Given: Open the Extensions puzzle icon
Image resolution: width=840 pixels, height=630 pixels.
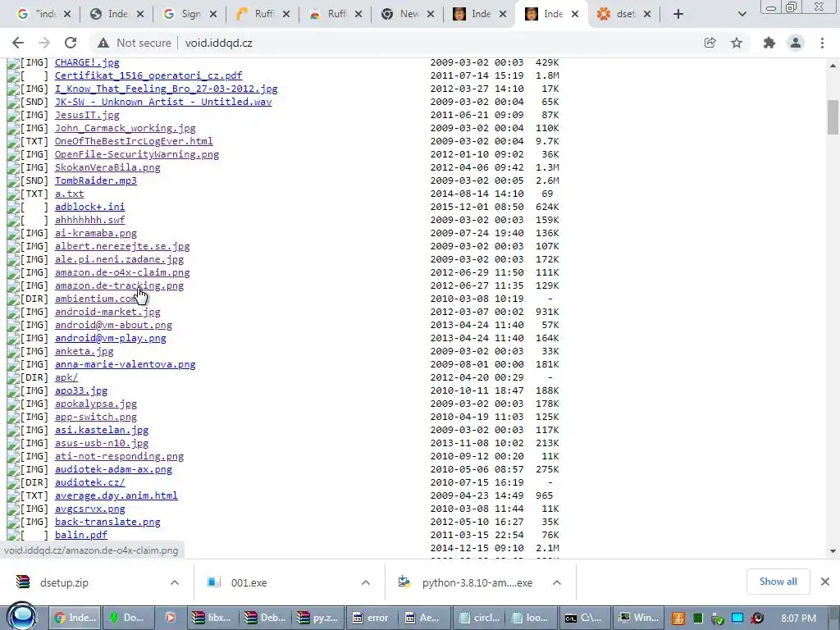Looking at the screenshot, I should point(769,43).
